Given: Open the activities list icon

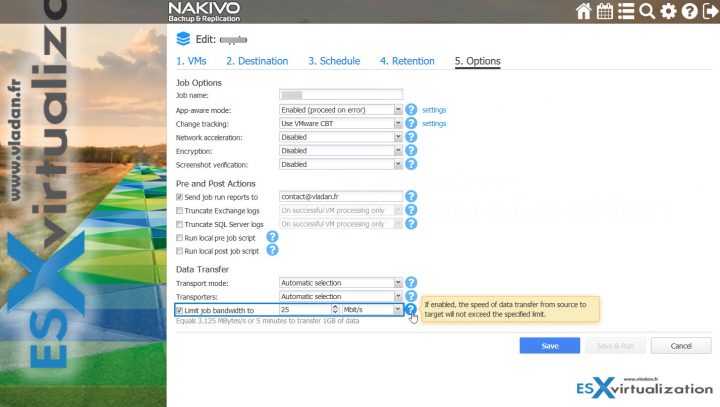Looking at the screenshot, I should click(x=626, y=12).
